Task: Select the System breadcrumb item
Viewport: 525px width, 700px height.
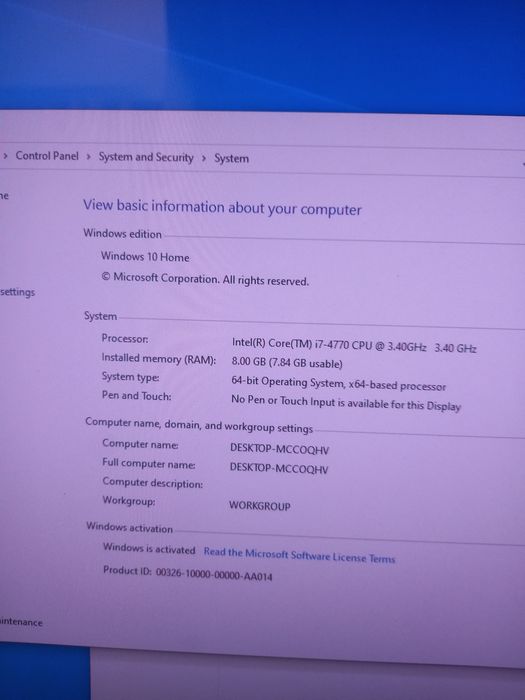Action: [x=231, y=158]
